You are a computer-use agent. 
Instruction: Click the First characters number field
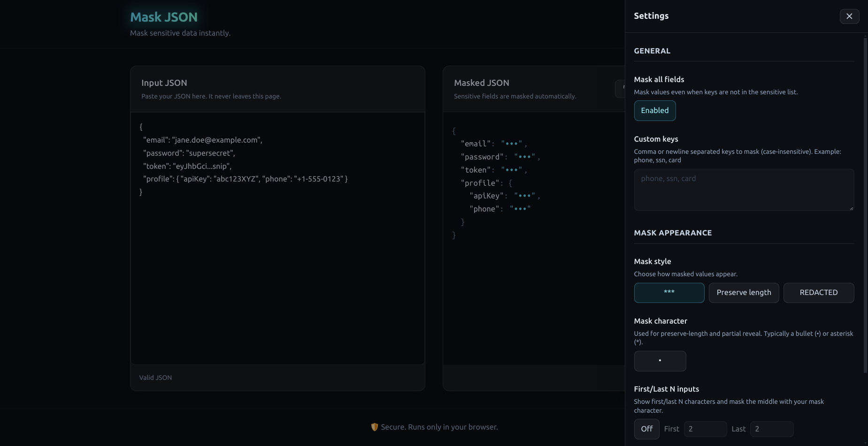pos(705,429)
